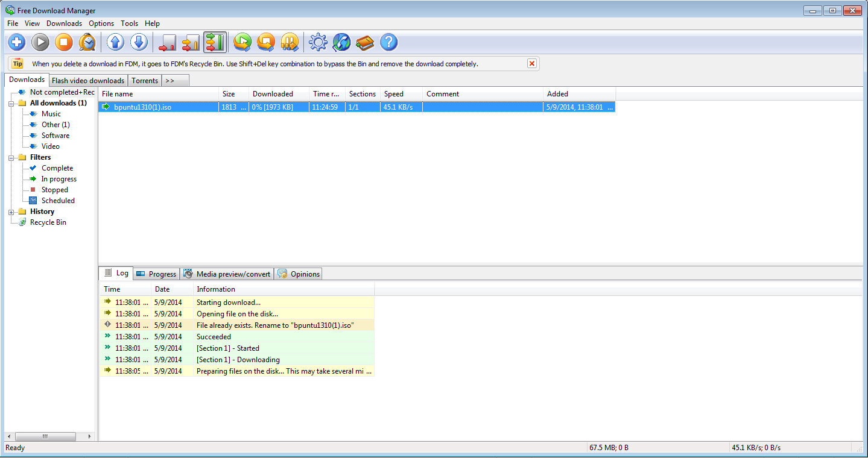
Task: Sort by the File name column header
Action: coord(159,94)
